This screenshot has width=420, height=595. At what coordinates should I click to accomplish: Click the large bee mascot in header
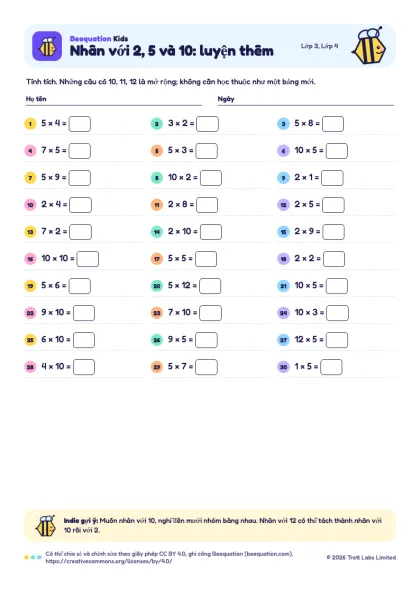pos(369,46)
